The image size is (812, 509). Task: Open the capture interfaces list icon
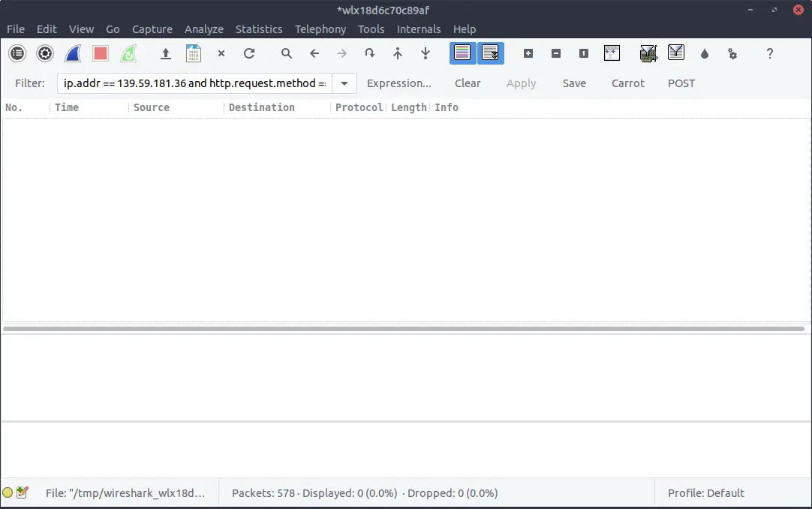17,53
